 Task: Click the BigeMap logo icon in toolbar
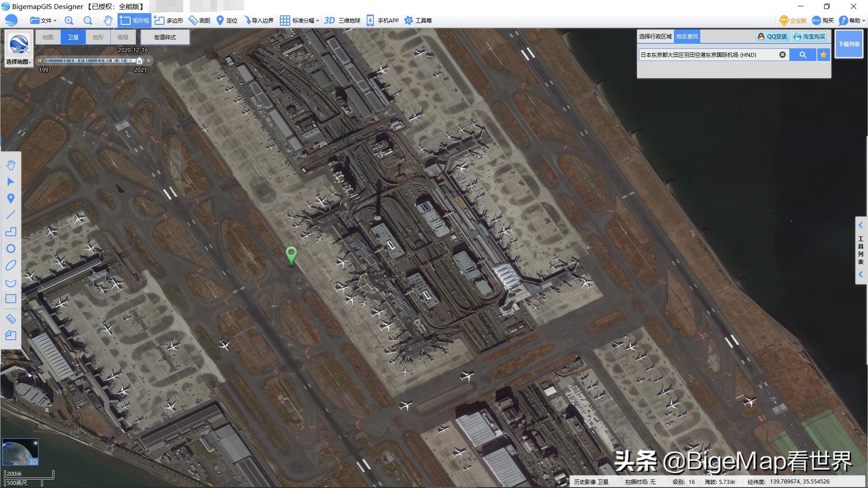[x=11, y=20]
